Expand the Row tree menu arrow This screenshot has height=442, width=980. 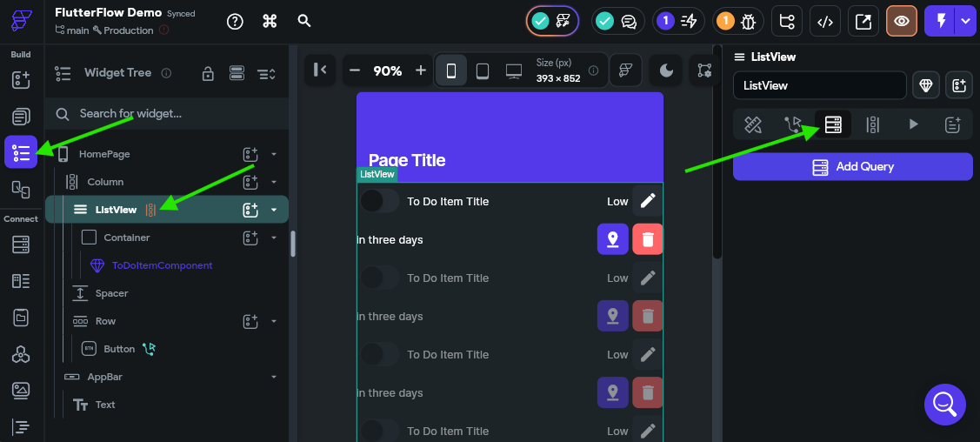point(274,321)
